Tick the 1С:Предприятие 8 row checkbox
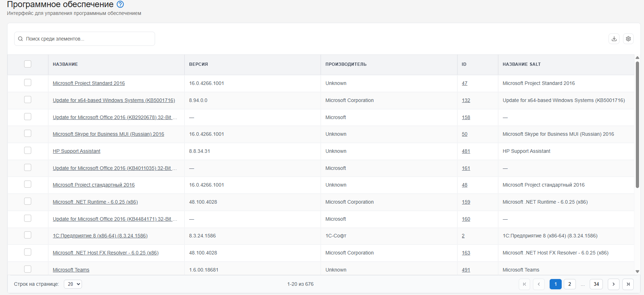644x295 pixels. pos(28,235)
